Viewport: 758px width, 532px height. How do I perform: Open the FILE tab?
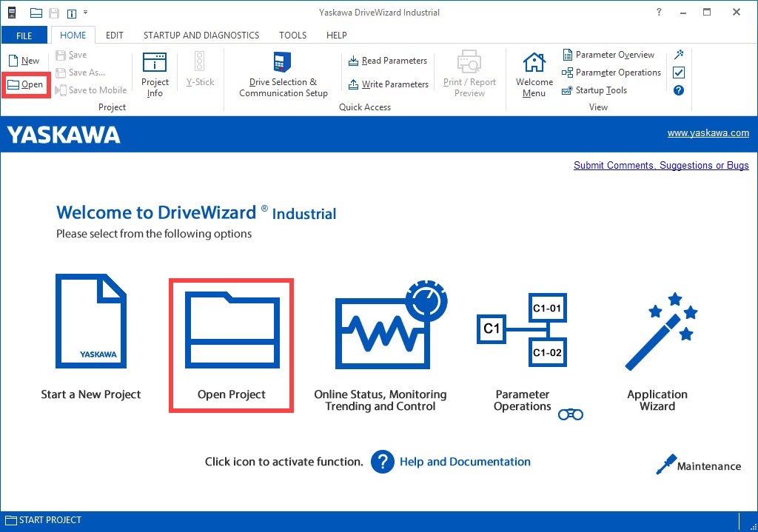click(24, 36)
